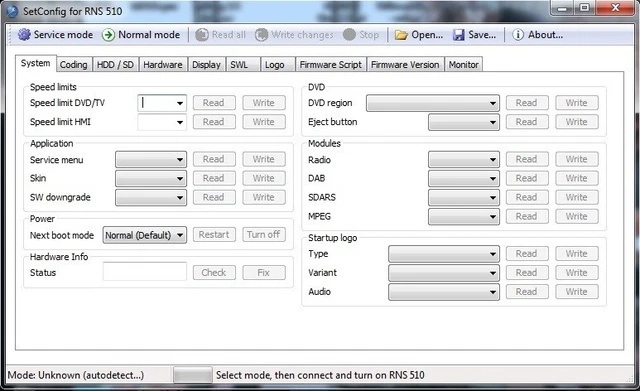Open the Firmware Version tab
This screenshot has height=391, width=640.
[x=405, y=64]
